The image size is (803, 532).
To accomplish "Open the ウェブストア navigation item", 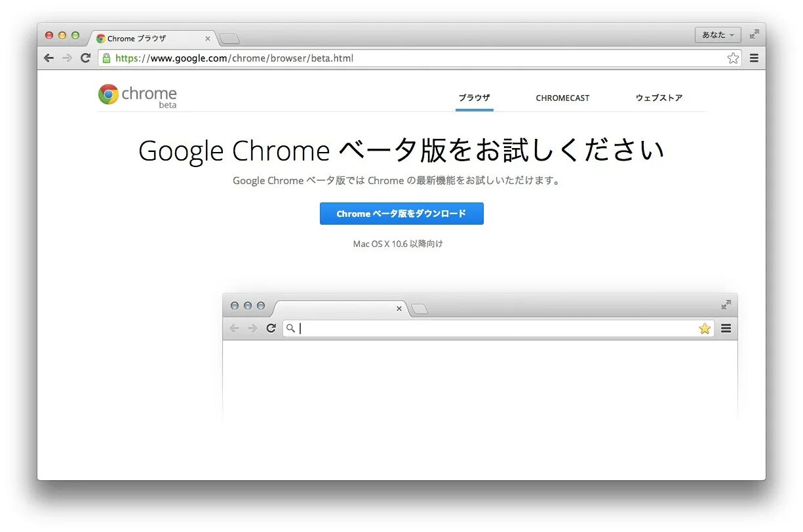I will click(x=659, y=98).
